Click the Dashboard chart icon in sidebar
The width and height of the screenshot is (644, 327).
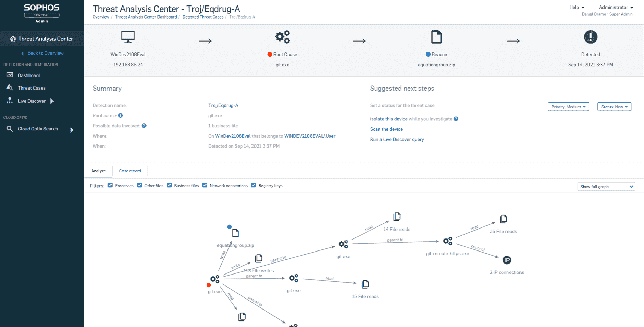point(10,75)
